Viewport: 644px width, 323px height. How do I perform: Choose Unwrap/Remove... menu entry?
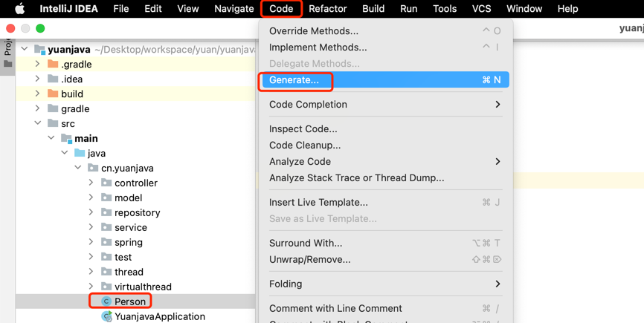tap(385, 259)
